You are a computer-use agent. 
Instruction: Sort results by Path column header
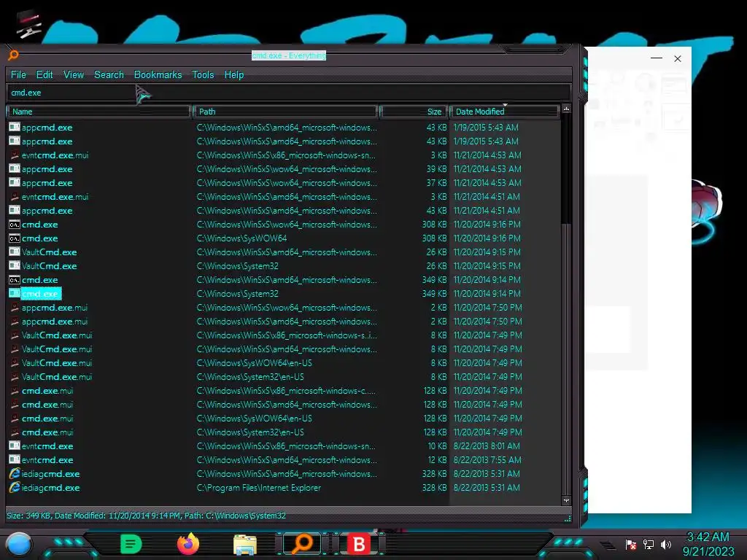tap(285, 112)
